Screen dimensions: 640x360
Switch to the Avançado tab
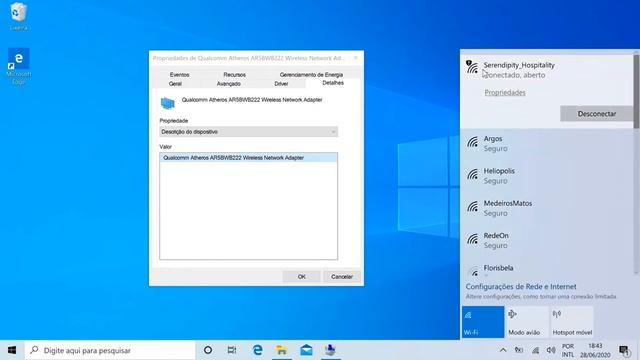pos(229,84)
